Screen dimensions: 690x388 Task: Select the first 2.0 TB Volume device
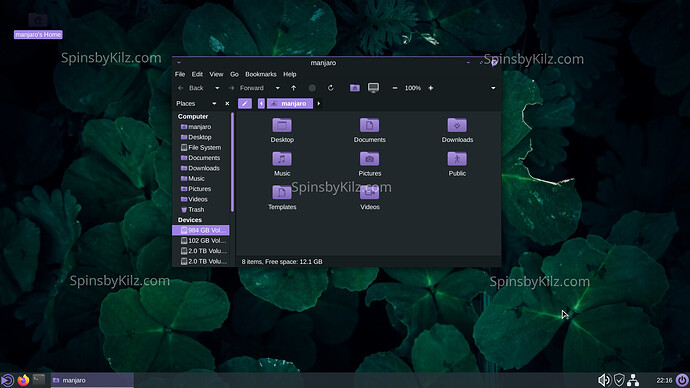pos(201,251)
